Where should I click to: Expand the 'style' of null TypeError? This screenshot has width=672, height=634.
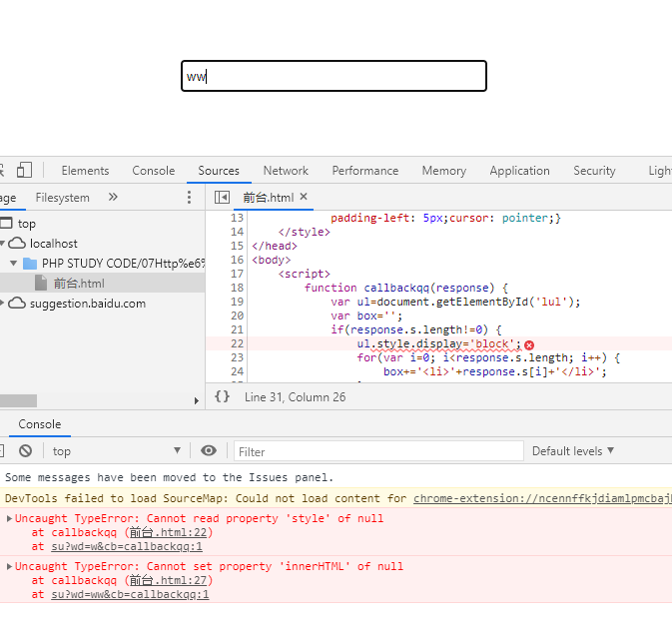(x=9, y=519)
